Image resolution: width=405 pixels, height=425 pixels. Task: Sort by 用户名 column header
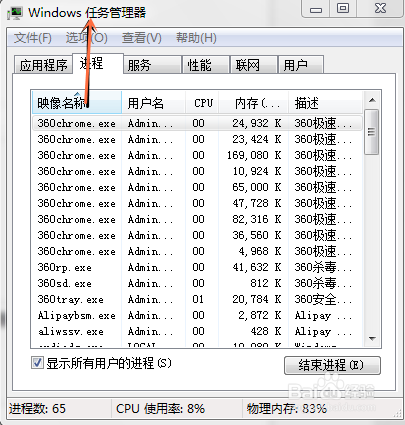tap(153, 103)
